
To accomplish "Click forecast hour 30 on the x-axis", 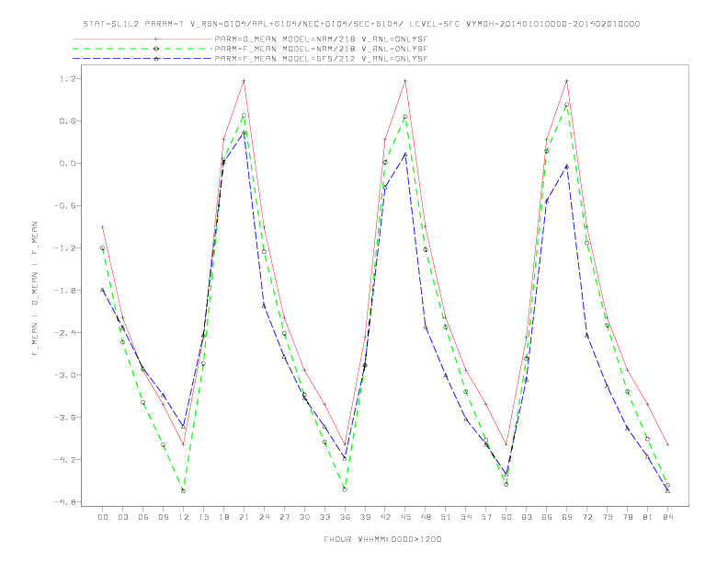I will click(304, 517).
